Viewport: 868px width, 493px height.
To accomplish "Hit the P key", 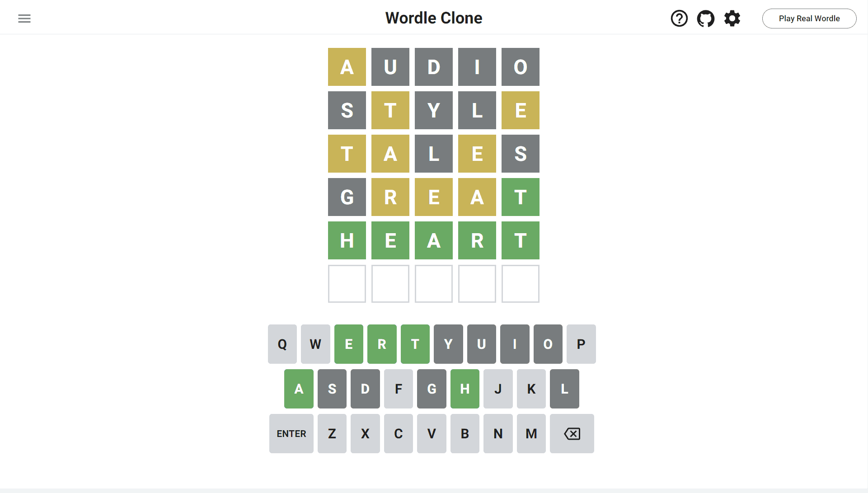I will pos(581,344).
